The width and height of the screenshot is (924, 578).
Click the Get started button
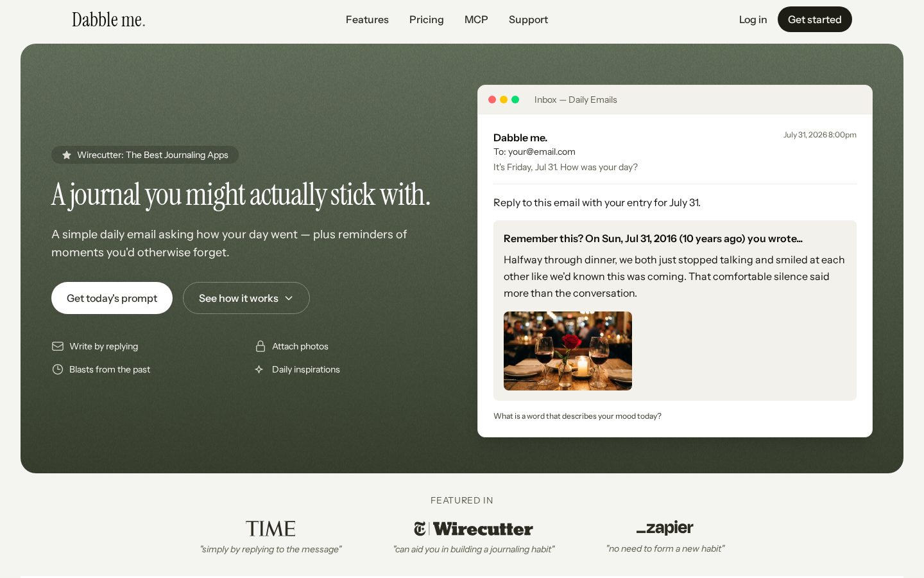pos(815,19)
